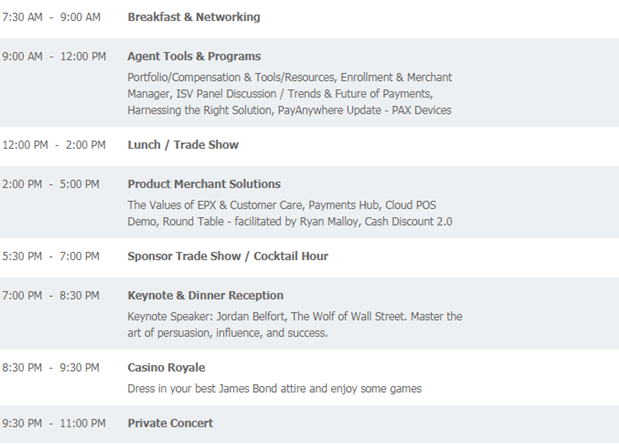The height and width of the screenshot is (444, 619).
Task: Click the 7:00 PM - 8:30 PM time
Action: pyautogui.click(x=51, y=295)
